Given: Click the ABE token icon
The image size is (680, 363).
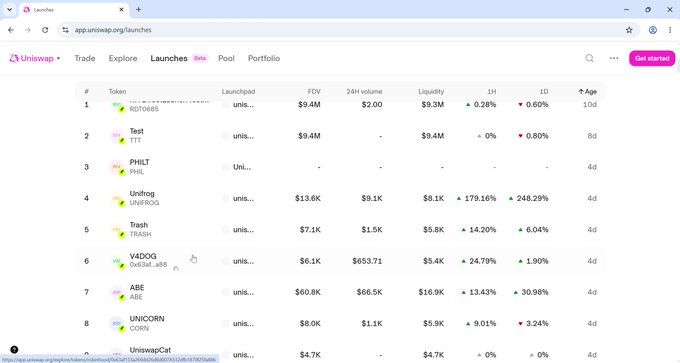Looking at the screenshot, I should (117, 293).
